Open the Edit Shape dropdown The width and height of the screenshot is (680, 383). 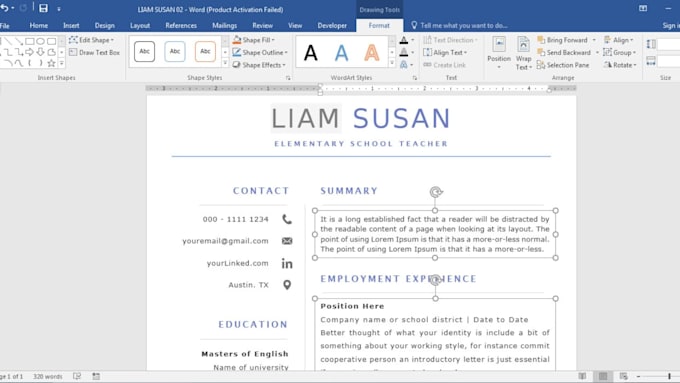point(92,40)
